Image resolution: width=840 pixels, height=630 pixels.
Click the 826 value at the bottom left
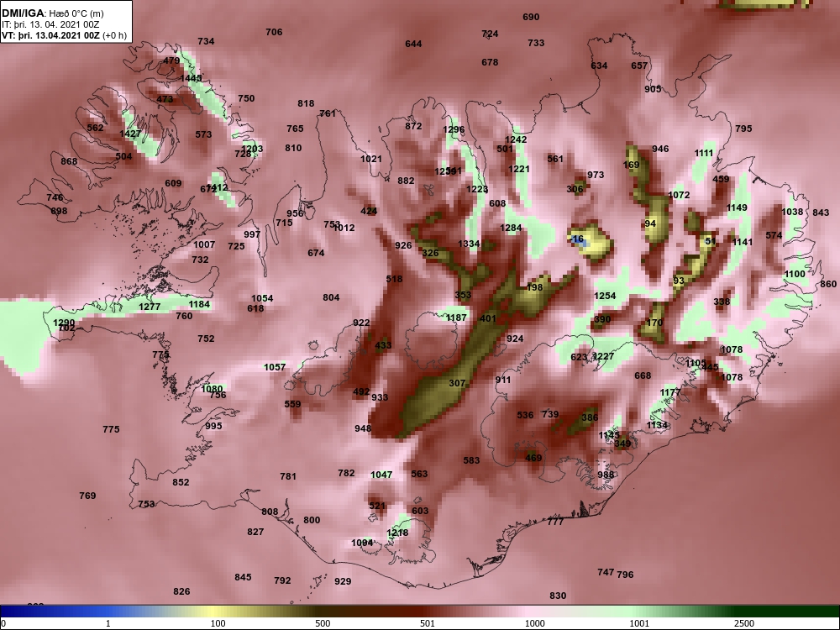click(181, 591)
